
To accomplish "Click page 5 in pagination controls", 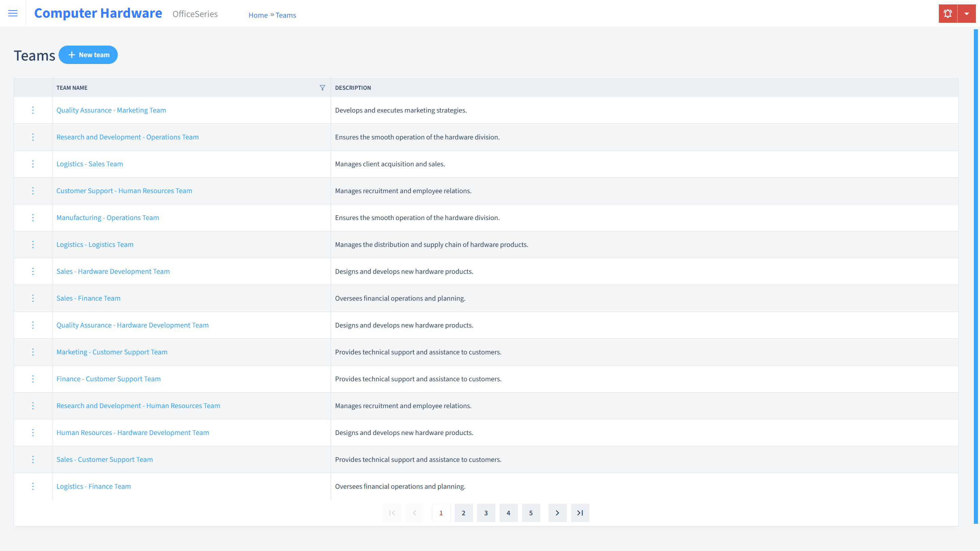I will coord(531,513).
